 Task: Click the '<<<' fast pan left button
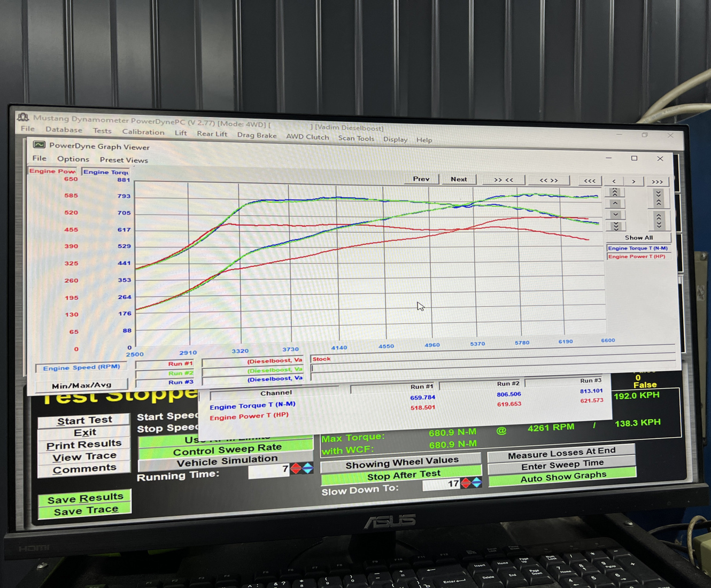[590, 181]
